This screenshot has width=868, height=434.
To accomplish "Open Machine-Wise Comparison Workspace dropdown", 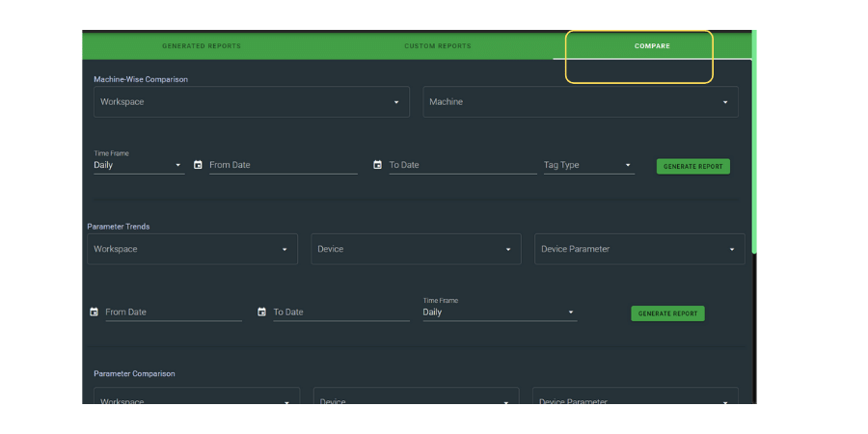I will coord(252,102).
